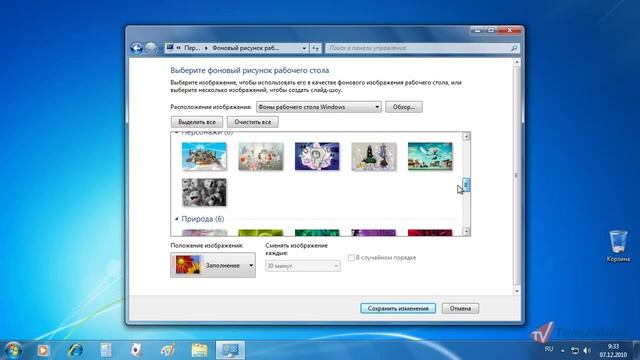Show hidden tray icons arrow
This screenshot has height=360, width=640.
click(563, 350)
